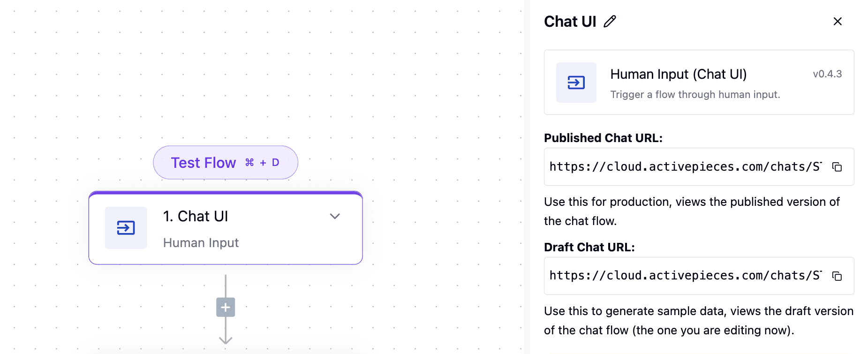This screenshot has width=868, height=354.
Task: Click the plus icon to add a step
Action: 226,307
